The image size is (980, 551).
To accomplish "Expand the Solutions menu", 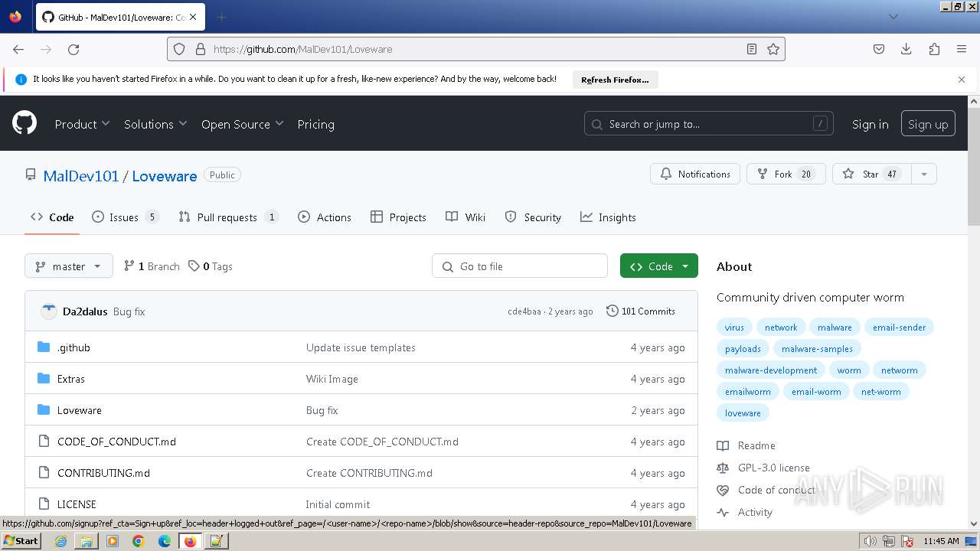I will point(155,124).
